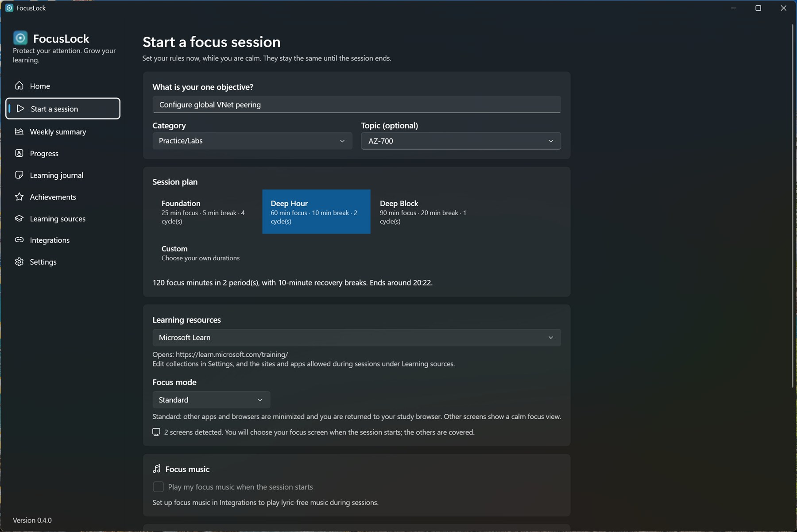Choose the Deep Block session plan
Image resolution: width=797 pixels, height=532 pixels.
coord(425,212)
